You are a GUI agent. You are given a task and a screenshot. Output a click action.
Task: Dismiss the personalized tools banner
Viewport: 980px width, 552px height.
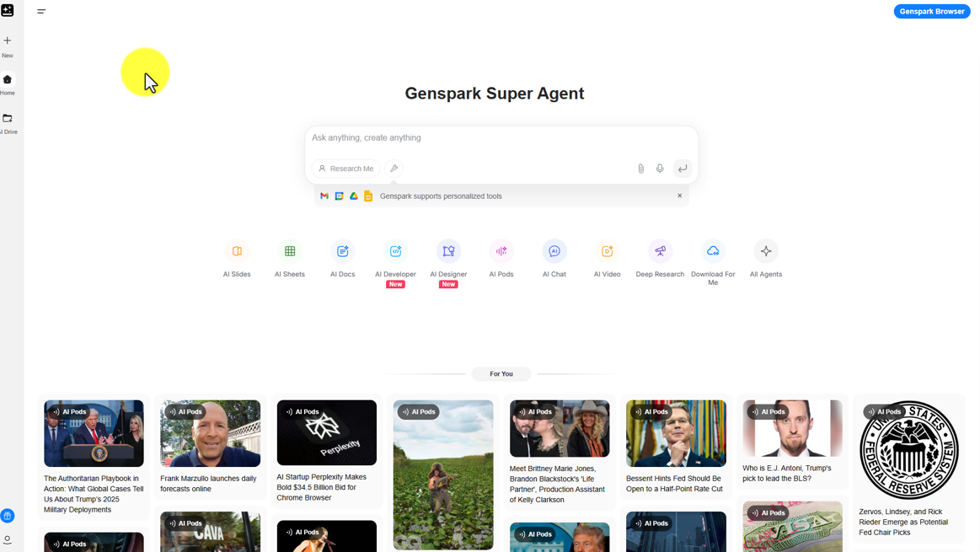679,196
